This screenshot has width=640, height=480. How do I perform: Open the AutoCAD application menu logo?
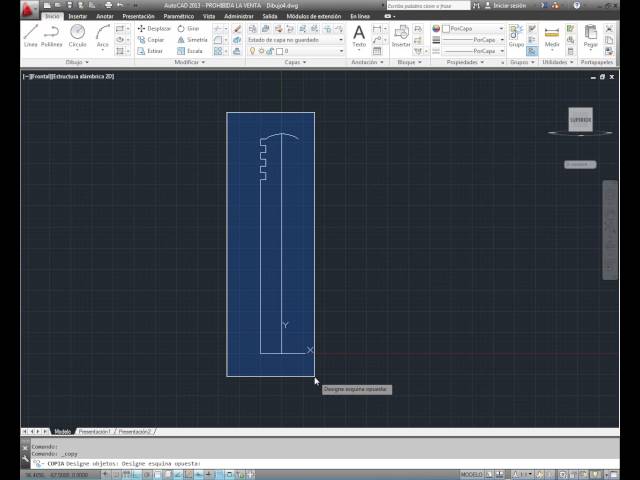point(28,9)
